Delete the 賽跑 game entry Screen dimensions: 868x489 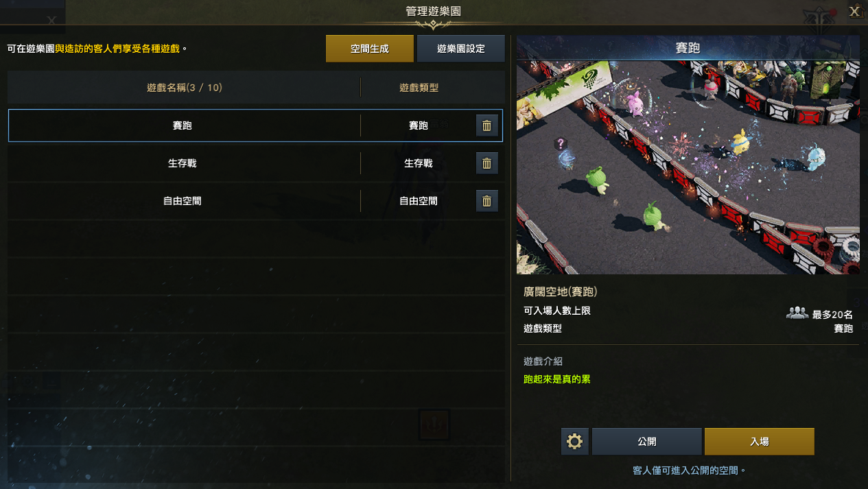pos(486,126)
